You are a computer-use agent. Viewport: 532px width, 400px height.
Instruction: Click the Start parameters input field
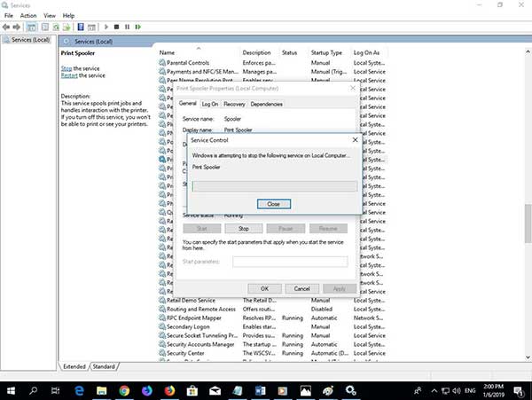pos(290,262)
